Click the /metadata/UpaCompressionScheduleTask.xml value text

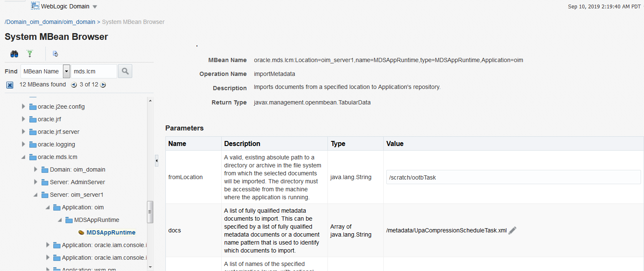tap(447, 230)
